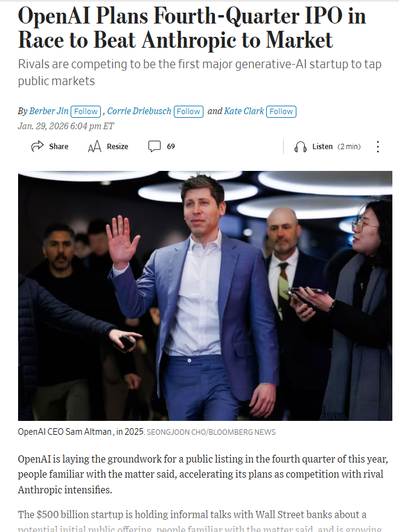Open Corrie Driebusch author link

139,111
